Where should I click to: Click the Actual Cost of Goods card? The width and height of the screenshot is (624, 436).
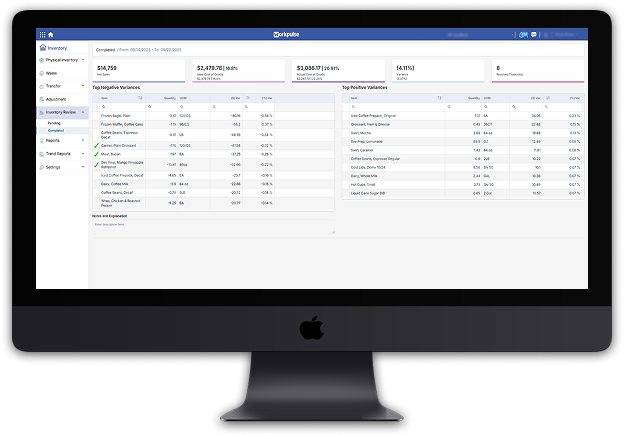pos(338,71)
